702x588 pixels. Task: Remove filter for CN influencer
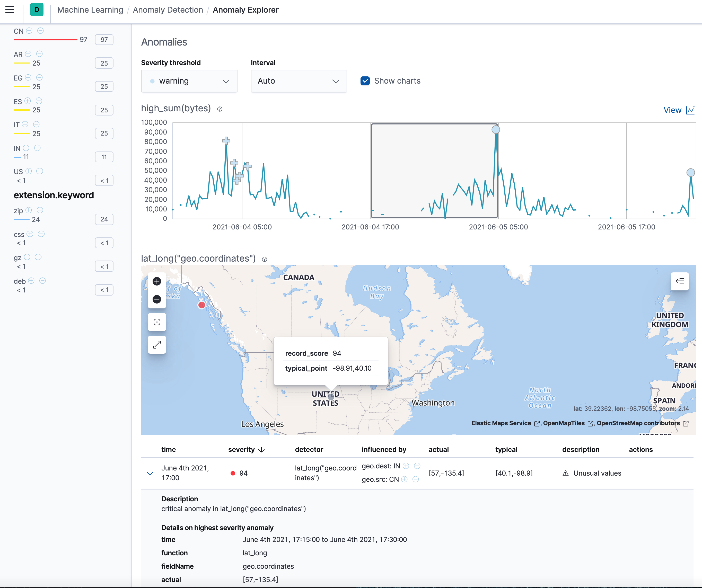[40, 31]
